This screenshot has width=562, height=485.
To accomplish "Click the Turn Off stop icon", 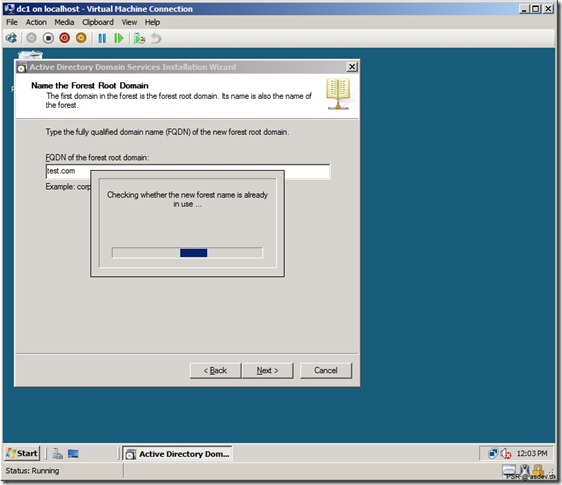I will coord(48,38).
